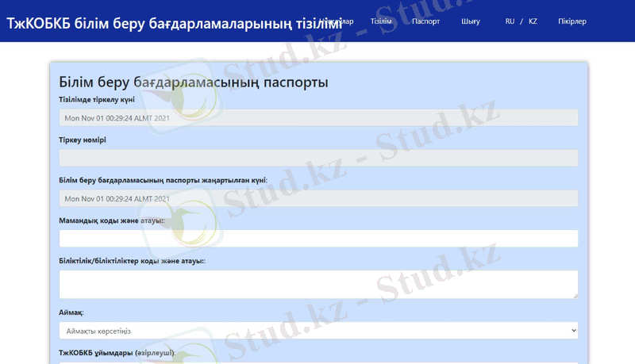Expand the Аймақты көрсетіңіз dropdown
The width and height of the screenshot is (635, 364).
click(318, 330)
